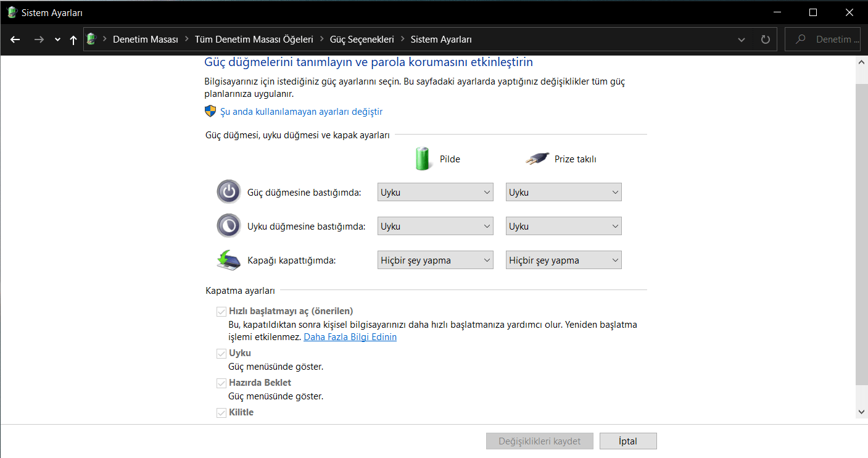Viewport: 868px width, 458px height.
Task: Toggle the Hazırda Beklet checkbox
Action: [x=221, y=383]
